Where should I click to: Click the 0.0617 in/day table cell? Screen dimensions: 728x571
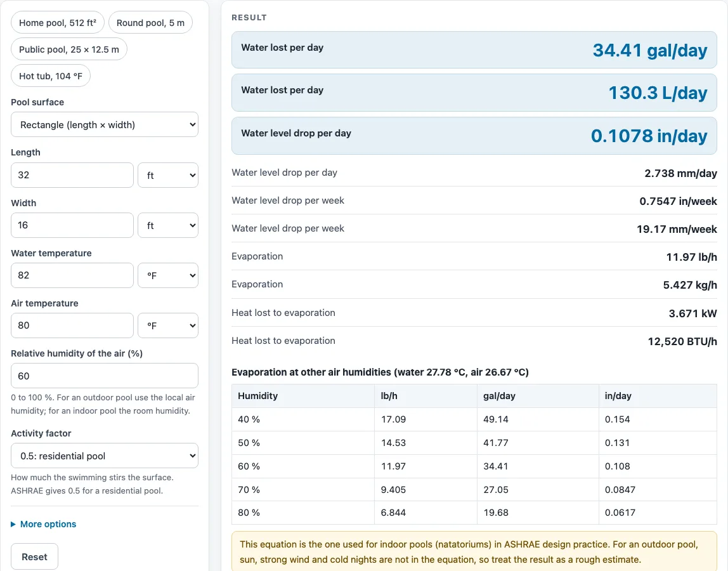[x=658, y=513]
